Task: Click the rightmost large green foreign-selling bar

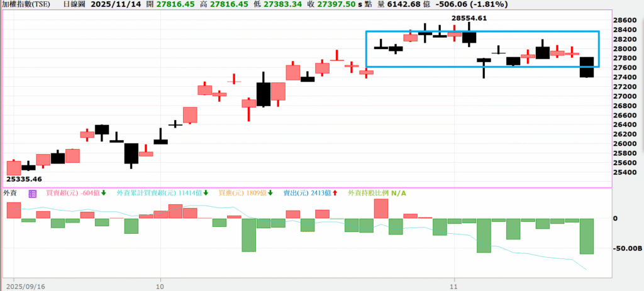Action: click(x=586, y=236)
